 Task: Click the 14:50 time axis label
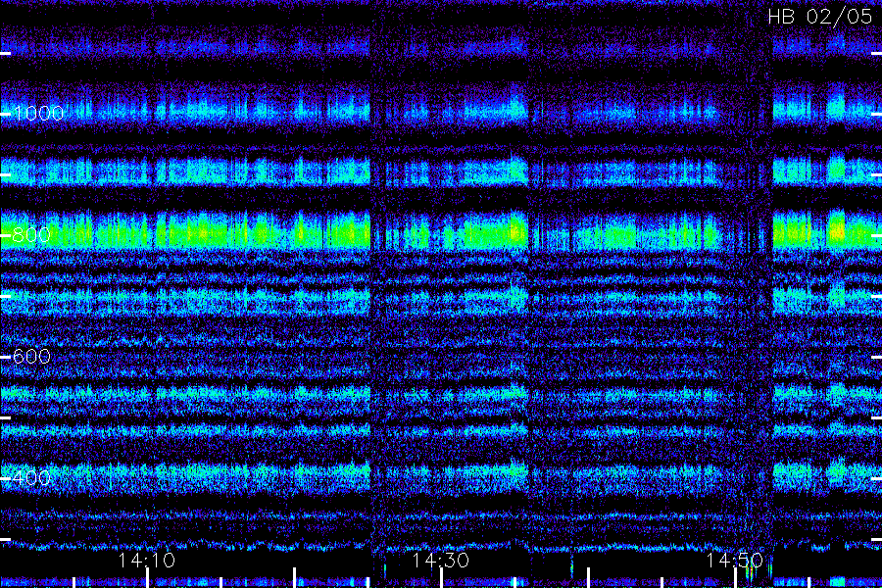pyautogui.click(x=735, y=561)
